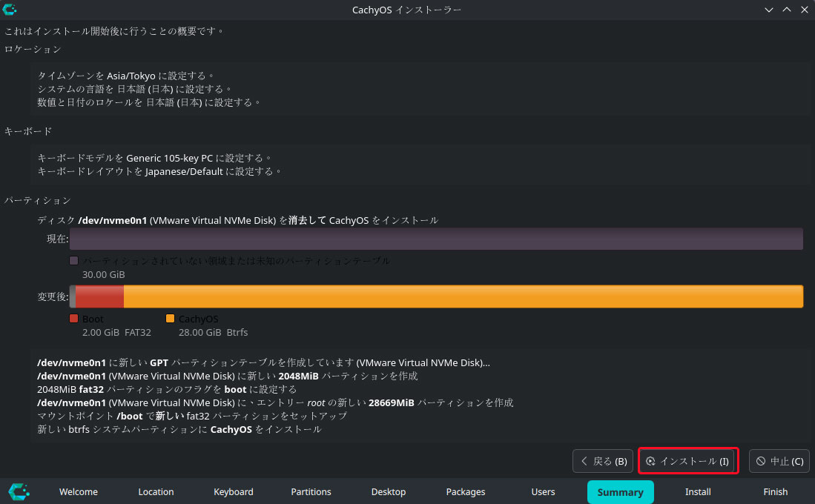Click the disk /dev/nvme0n1 erase description line
The height and width of the screenshot is (504, 815).
[x=237, y=220]
